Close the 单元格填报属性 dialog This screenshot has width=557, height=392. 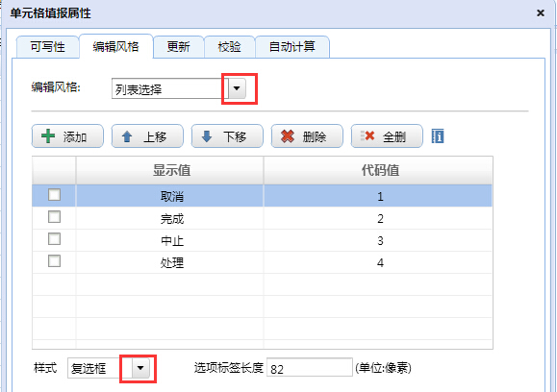click(541, 13)
